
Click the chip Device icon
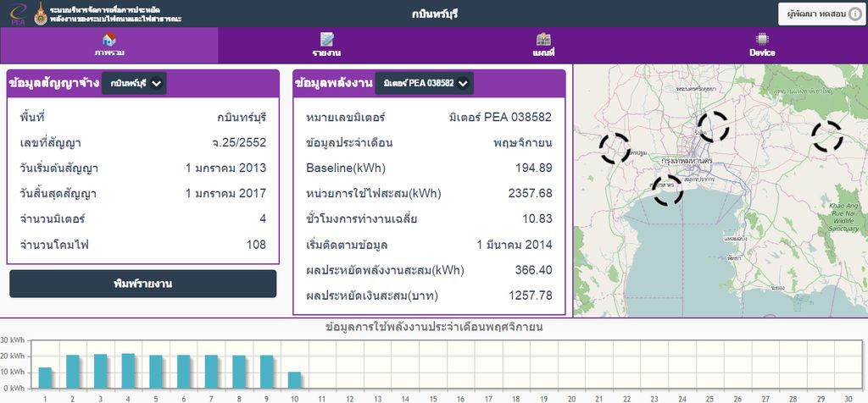[x=762, y=39]
